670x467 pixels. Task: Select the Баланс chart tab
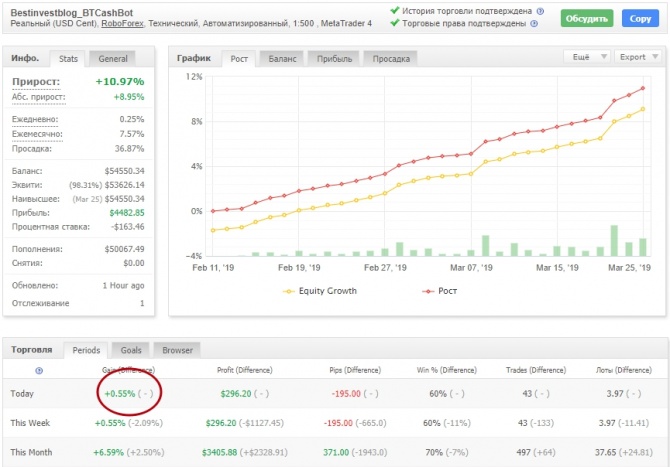(282, 59)
